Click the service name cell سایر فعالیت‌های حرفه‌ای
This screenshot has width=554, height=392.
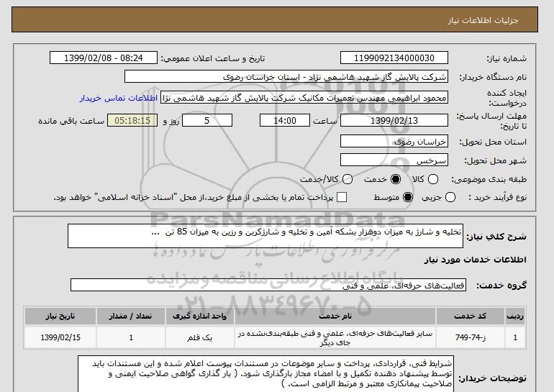(x=335, y=337)
